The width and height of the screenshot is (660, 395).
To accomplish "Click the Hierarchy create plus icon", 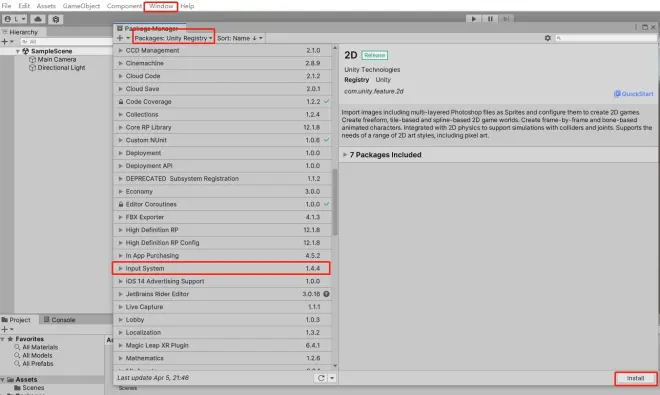I will pyautogui.click(x=5, y=42).
